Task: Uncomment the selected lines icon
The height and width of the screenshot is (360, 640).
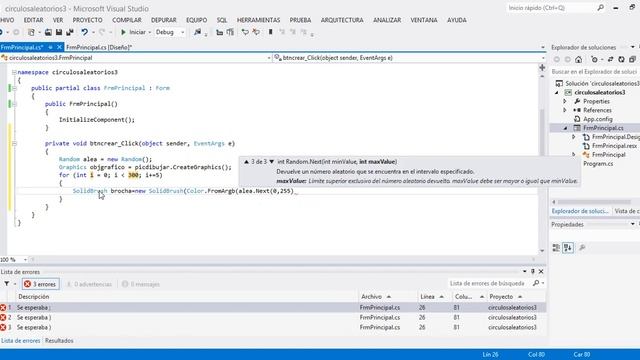Action: point(256,32)
